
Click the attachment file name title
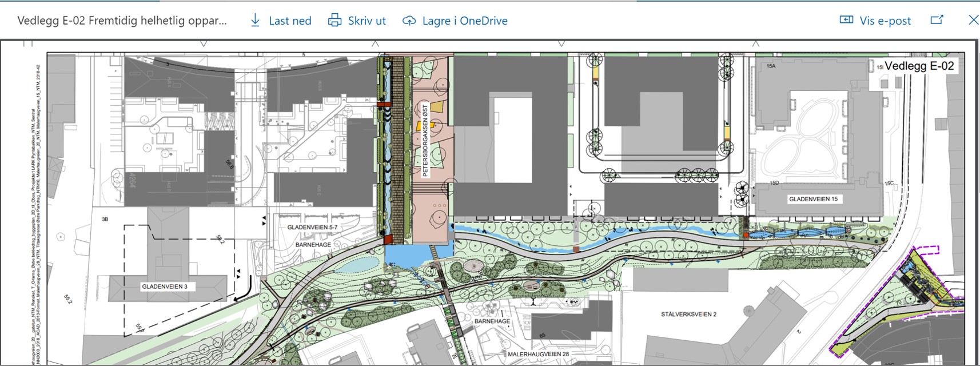pyautogui.click(x=122, y=21)
